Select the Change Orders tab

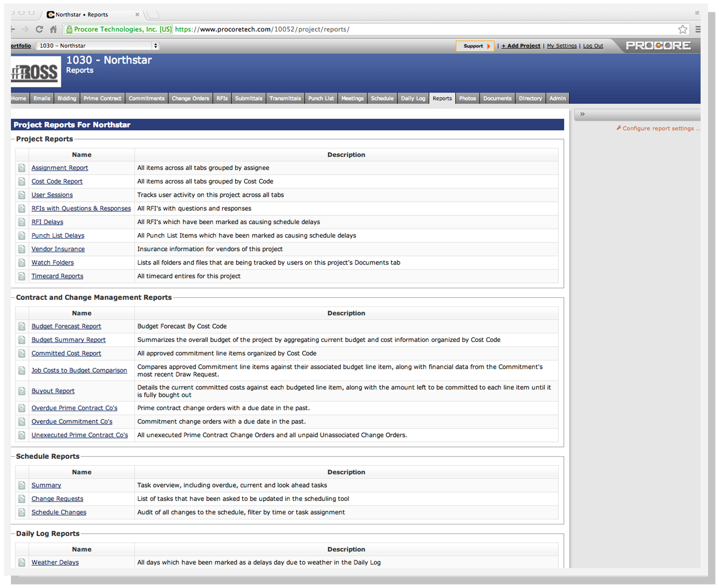click(190, 98)
